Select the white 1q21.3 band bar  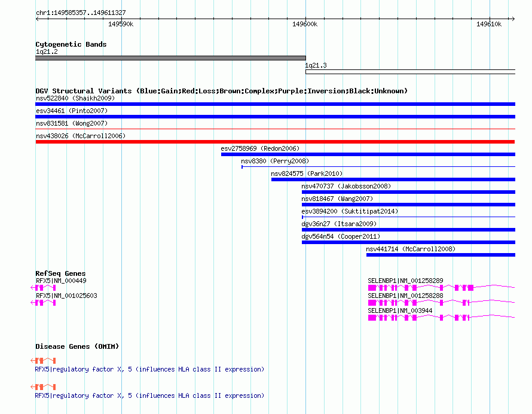click(x=410, y=72)
